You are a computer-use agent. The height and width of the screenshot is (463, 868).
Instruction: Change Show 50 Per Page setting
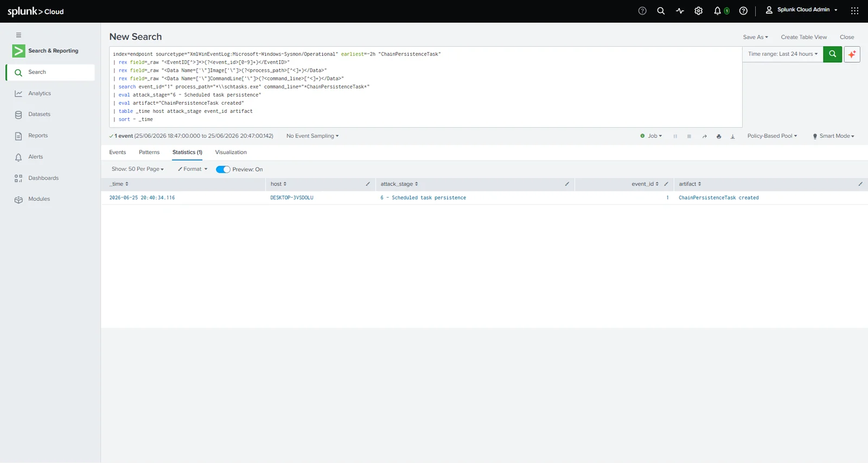(x=138, y=169)
